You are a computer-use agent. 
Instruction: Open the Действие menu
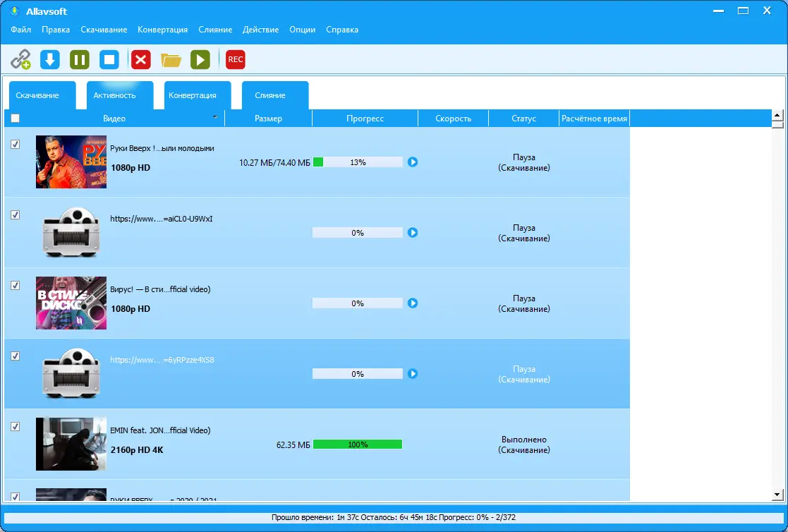point(260,30)
